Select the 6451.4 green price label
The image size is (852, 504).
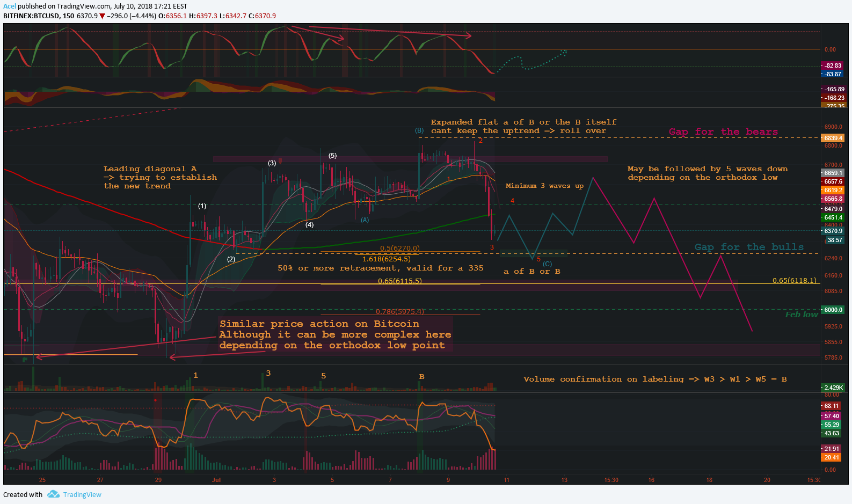833,217
